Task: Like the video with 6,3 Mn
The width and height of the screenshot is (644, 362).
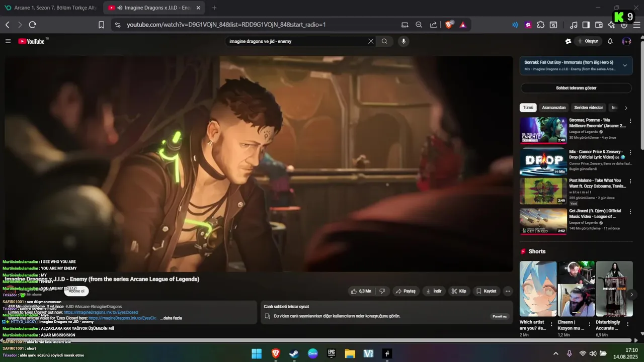Action: click(x=361, y=291)
